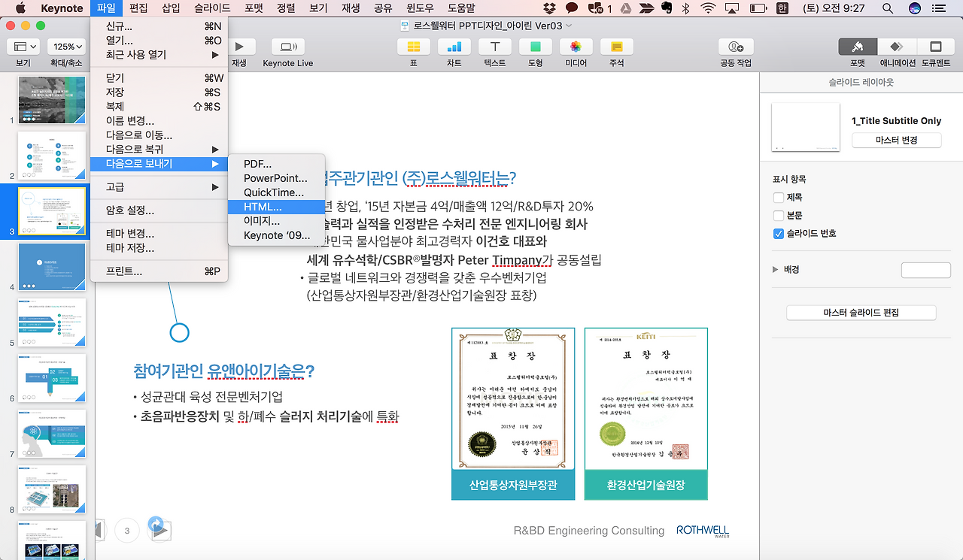Open the chart insertion tool 차트

coord(453,47)
